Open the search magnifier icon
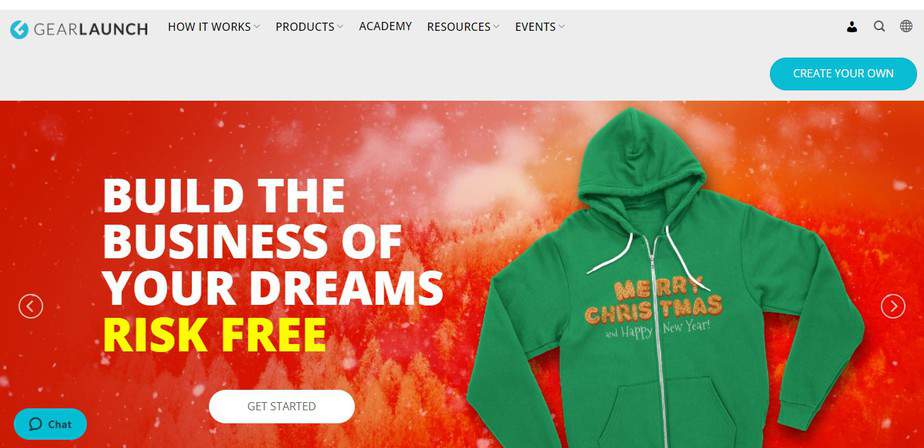The image size is (924, 448). coord(879,27)
